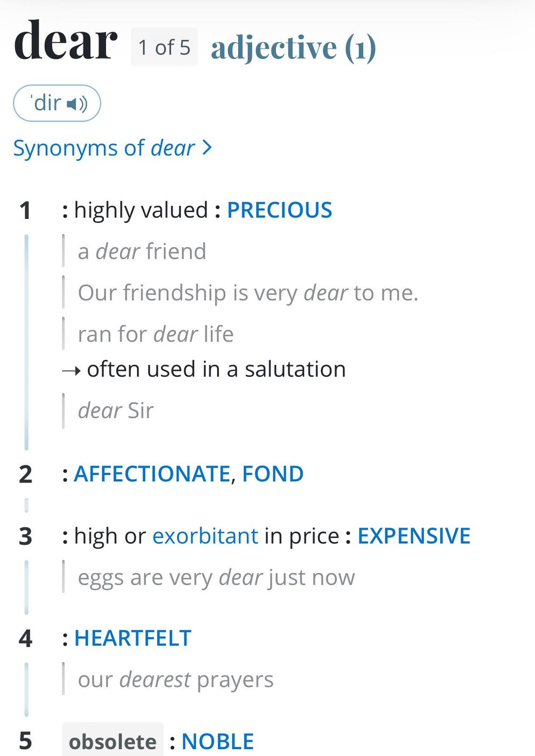Click the chevron after Synonyms of dear

coord(207,147)
